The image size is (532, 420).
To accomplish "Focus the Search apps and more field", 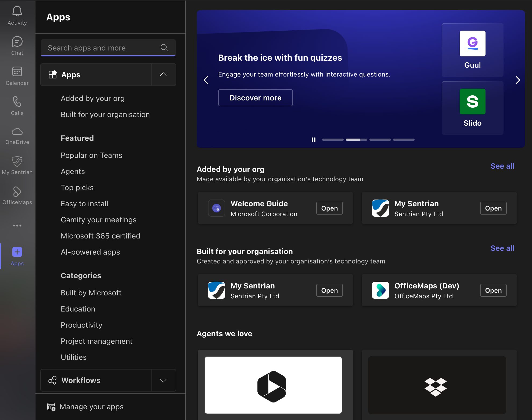I will 108,48.
